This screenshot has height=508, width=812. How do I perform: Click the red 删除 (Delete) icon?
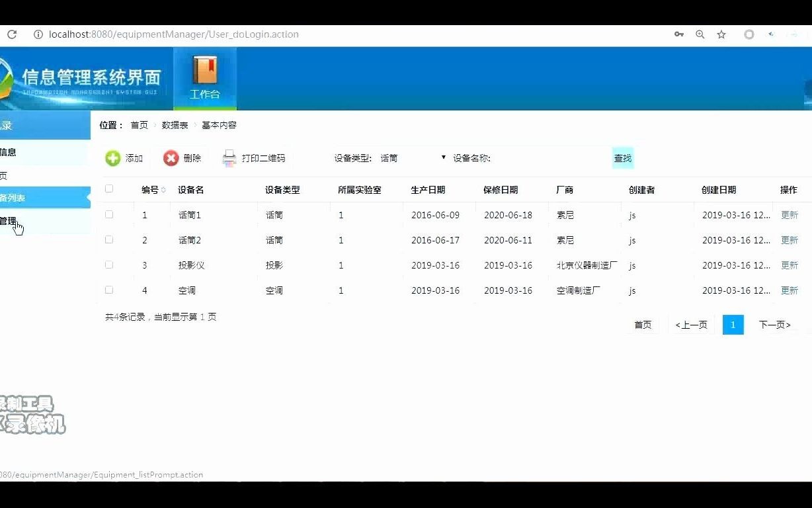point(171,158)
